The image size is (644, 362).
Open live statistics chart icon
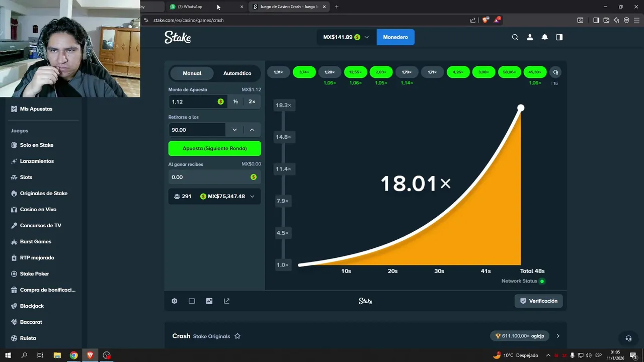pyautogui.click(x=209, y=301)
